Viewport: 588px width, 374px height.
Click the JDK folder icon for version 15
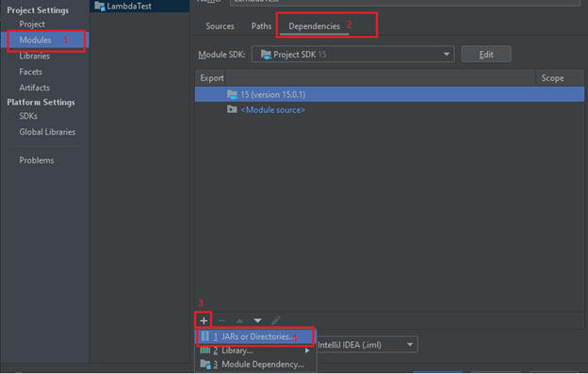pos(232,94)
